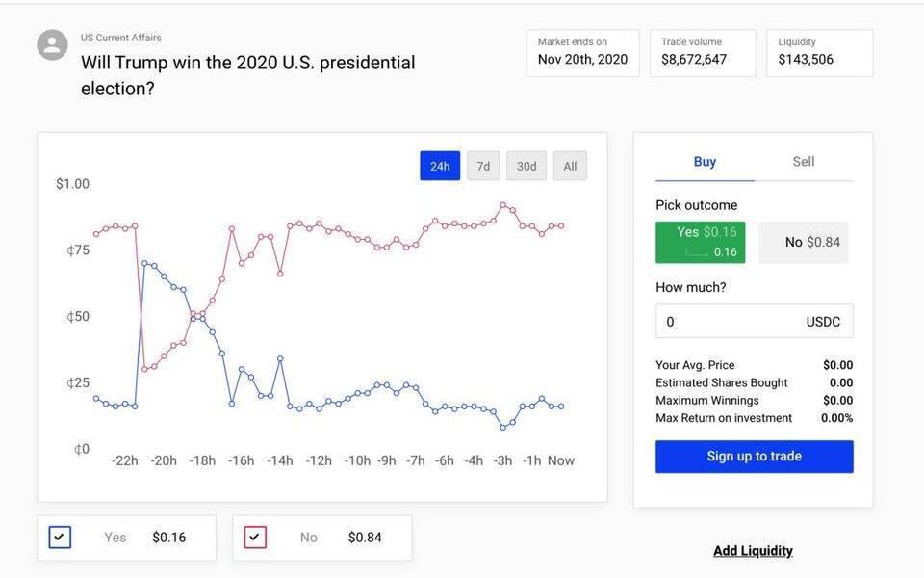Click the Liquidity stat box

click(820, 53)
